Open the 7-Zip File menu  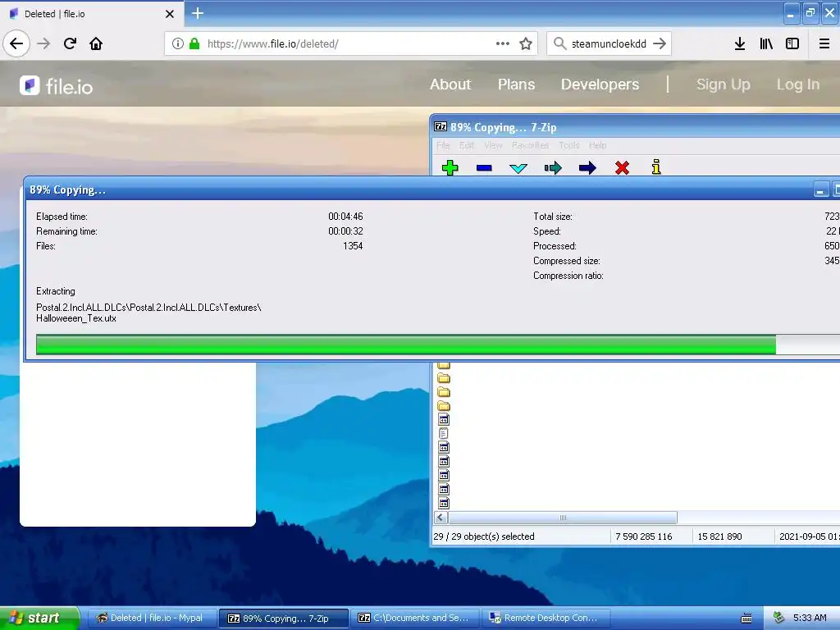pyautogui.click(x=443, y=145)
